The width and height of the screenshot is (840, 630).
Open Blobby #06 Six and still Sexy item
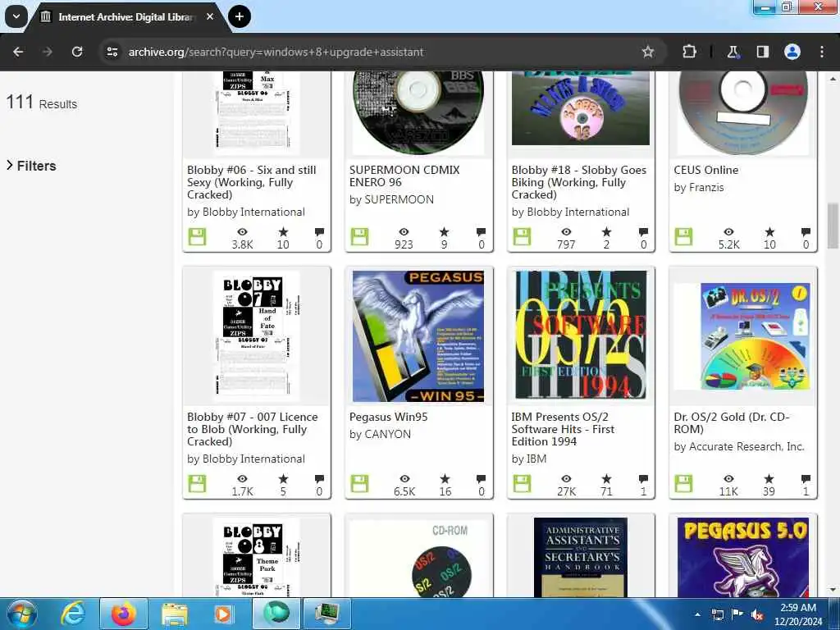tap(251, 182)
